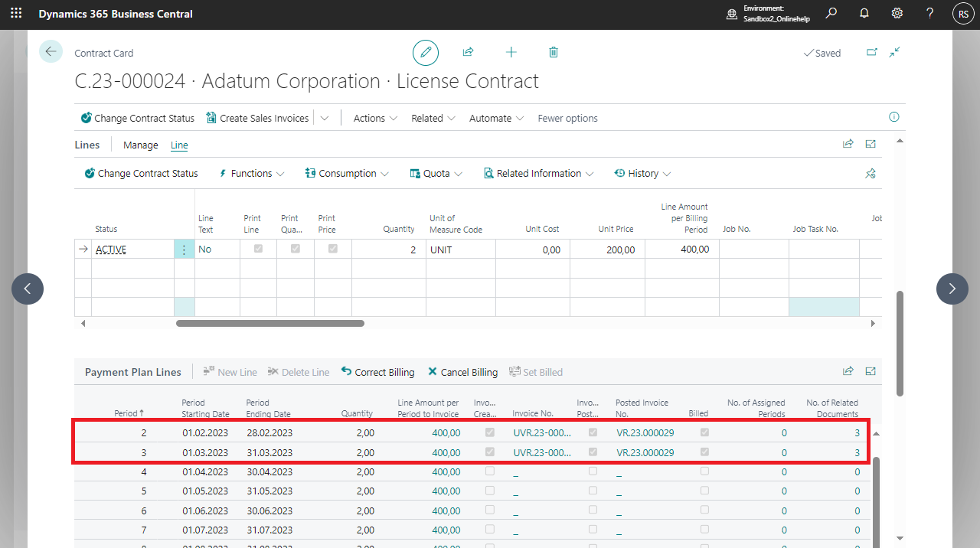Delete the contract with trash icon
The height and width of the screenshot is (548, 980).
click(554, 52)
